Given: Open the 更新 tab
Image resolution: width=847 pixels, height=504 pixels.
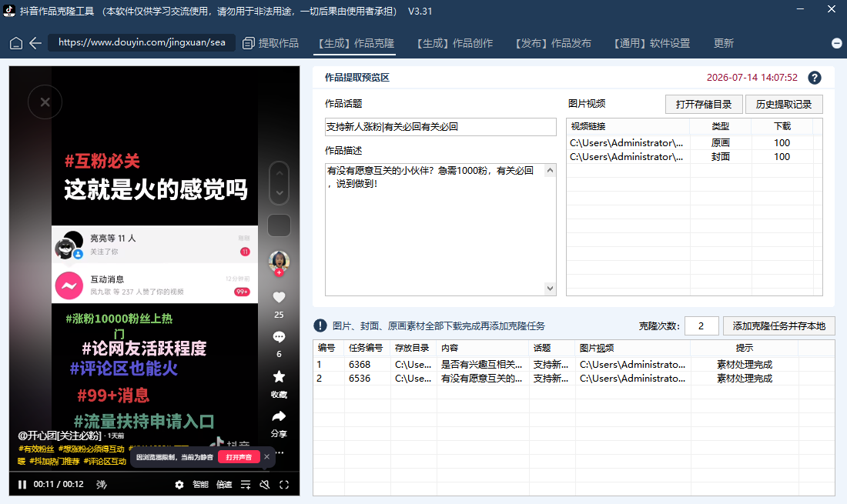Looking at the screenshot, I should 723,43.
